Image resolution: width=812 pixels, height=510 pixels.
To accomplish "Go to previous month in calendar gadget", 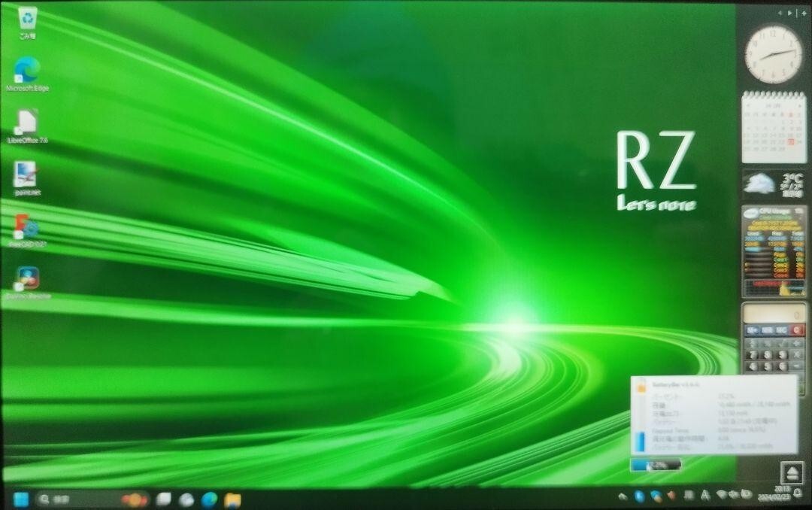I will [x=750, y=105].
